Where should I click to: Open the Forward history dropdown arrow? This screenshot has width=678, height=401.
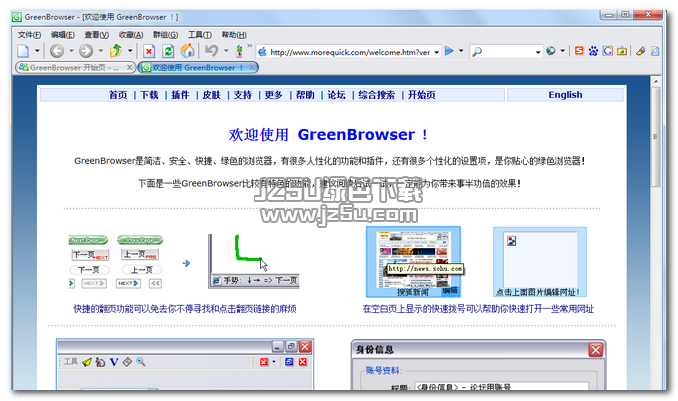pos(101,51)
